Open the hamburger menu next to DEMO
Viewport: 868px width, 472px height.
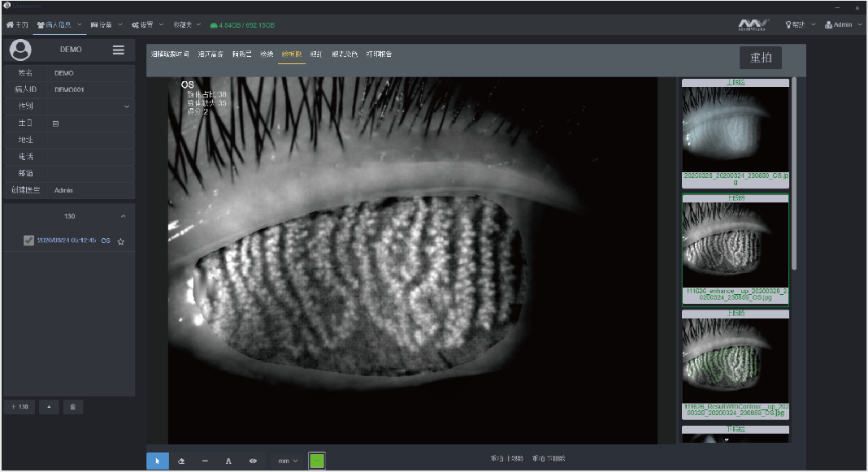point(119,50)
